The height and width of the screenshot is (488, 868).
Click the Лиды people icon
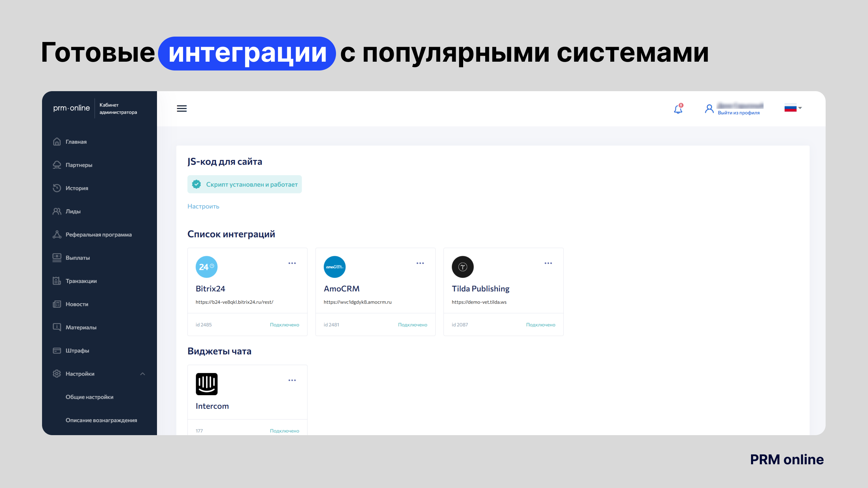tap(57, 211)
